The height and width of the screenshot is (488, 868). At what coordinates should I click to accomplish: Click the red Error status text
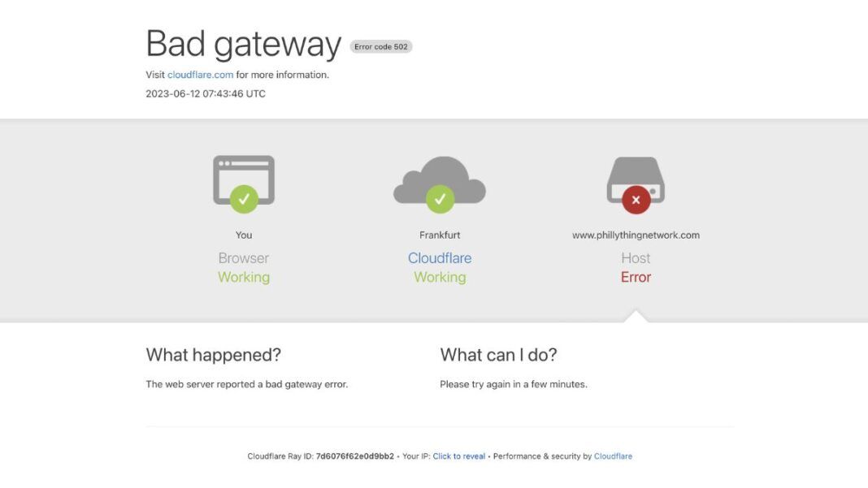tap(636, 277)
